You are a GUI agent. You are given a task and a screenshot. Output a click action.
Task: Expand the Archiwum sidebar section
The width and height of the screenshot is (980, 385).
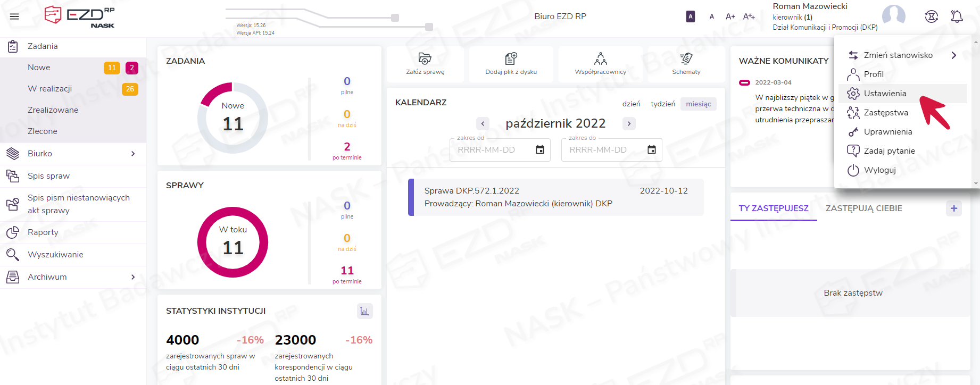(x=133, y=277)
